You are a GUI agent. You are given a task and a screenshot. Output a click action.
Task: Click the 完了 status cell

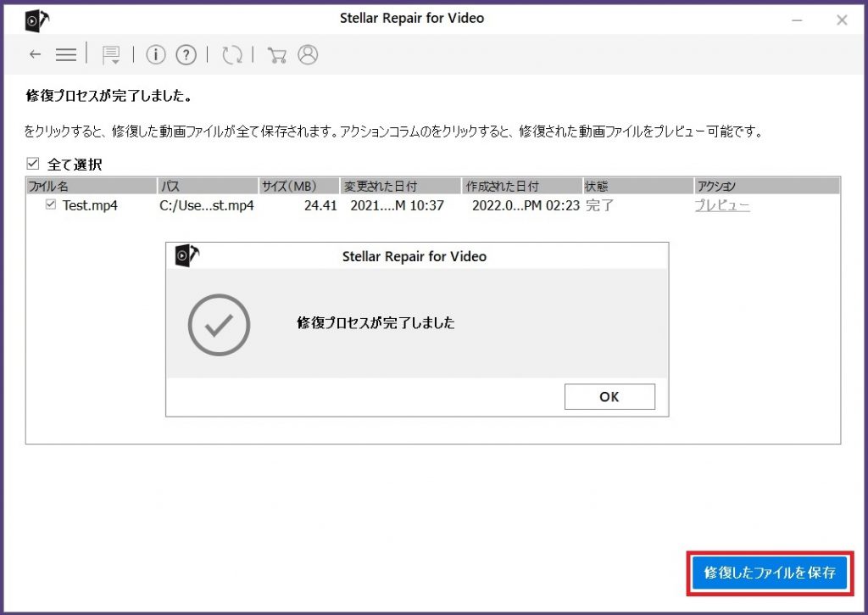[599, 205]
